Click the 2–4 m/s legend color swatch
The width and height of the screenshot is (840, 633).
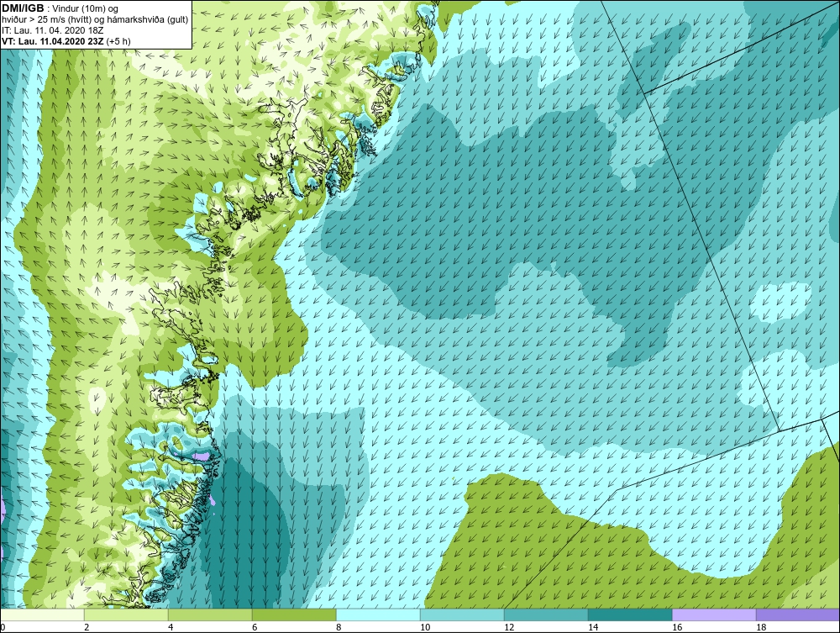click(127, 615)
